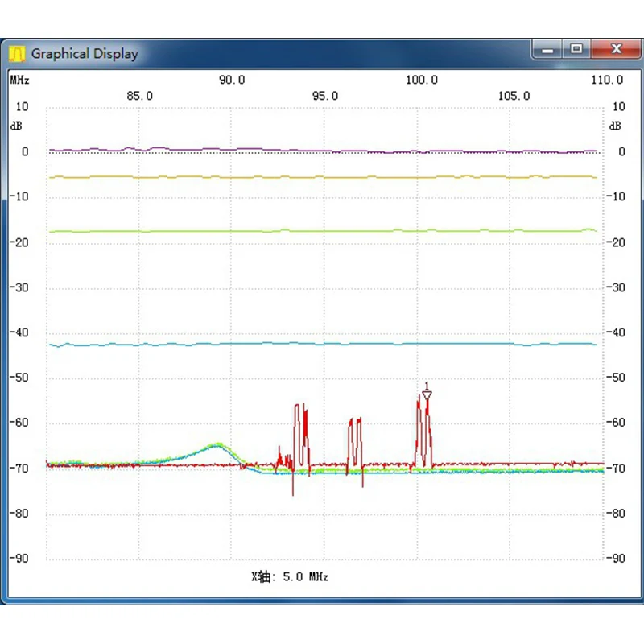Click the hump peak near 89 MHz

pos(217,444)
